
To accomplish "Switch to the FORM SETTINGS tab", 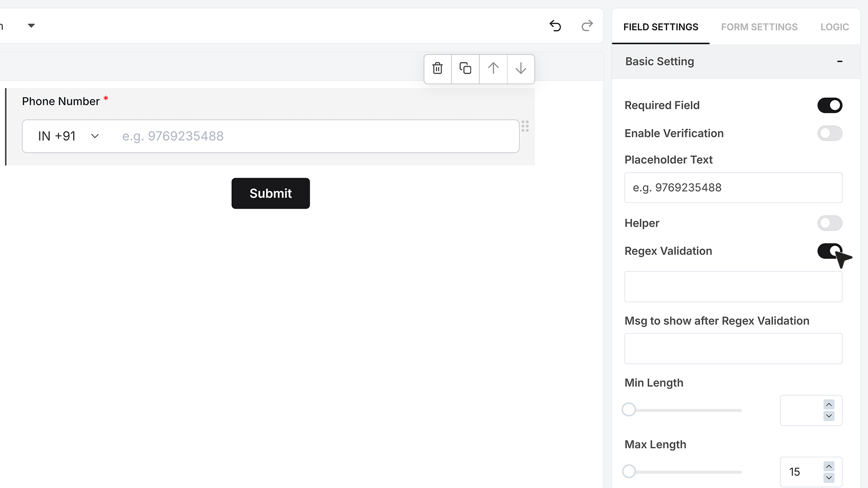I will (x=759, y=27).
